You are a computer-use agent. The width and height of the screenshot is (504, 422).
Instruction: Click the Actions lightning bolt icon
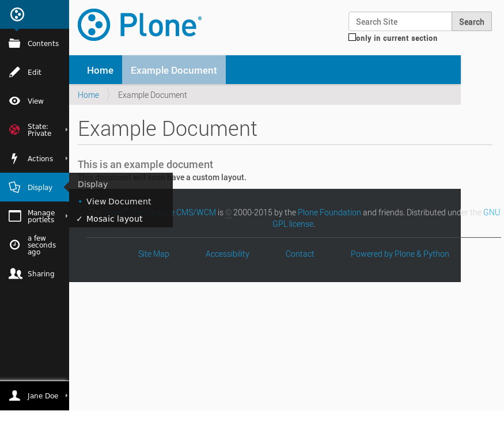(14, 158)
